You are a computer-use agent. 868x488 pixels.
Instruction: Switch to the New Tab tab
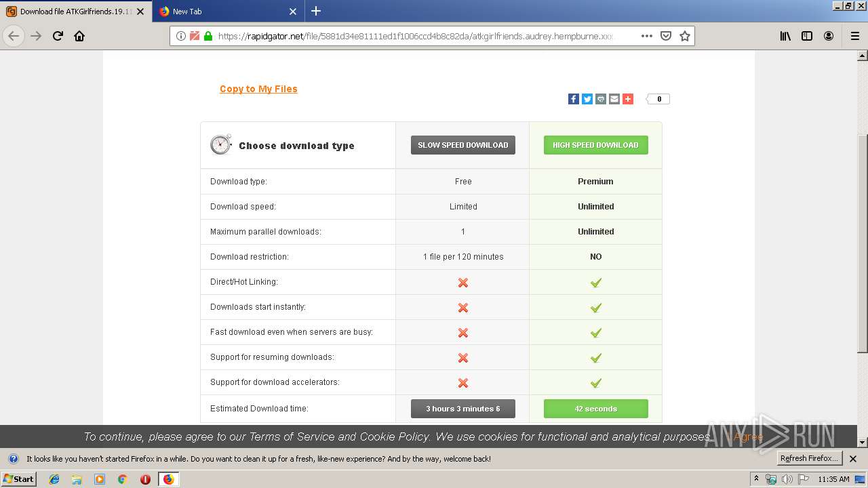228,12
